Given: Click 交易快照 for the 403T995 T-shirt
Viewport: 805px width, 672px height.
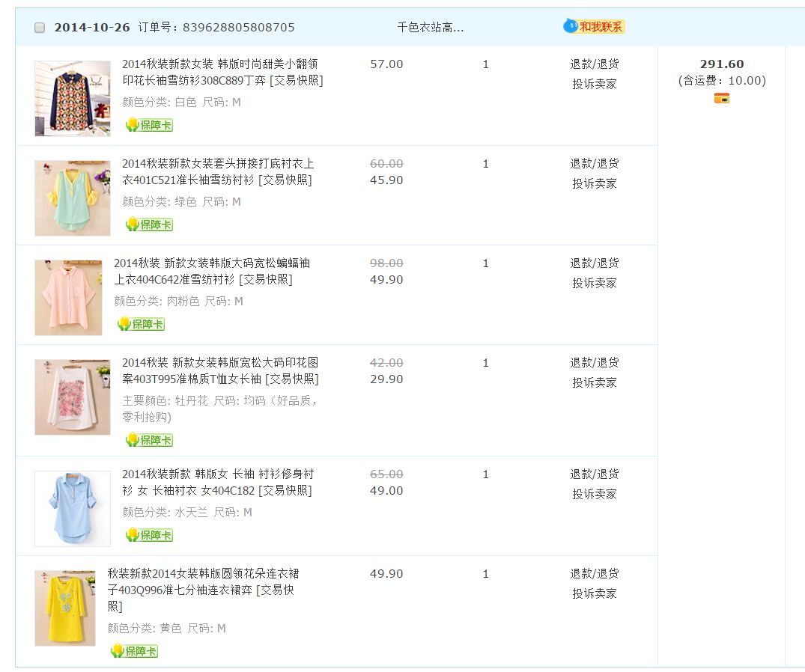Looking at the screenshot, I should pyautogui.click(x=291, y=379).
